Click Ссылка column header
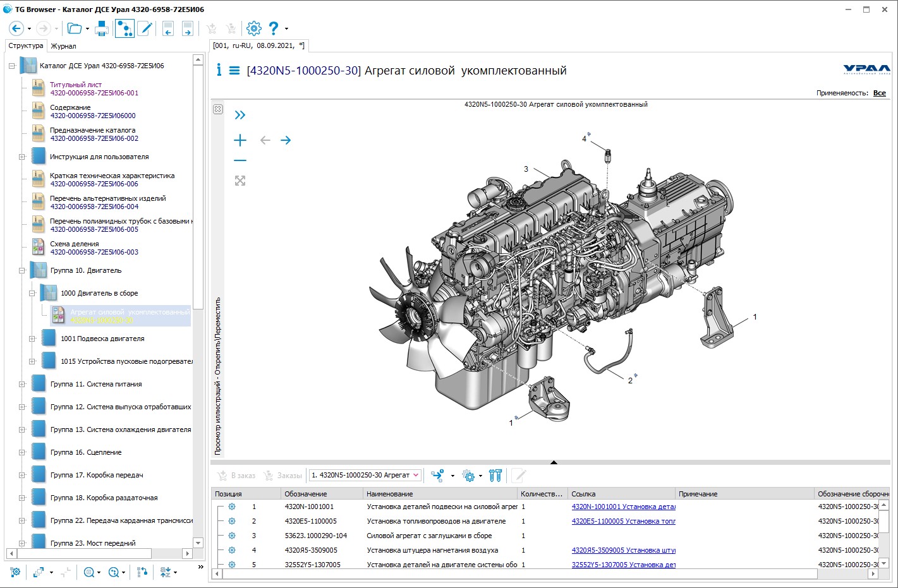The image size is (898, 588). click(x=621, y=494)
